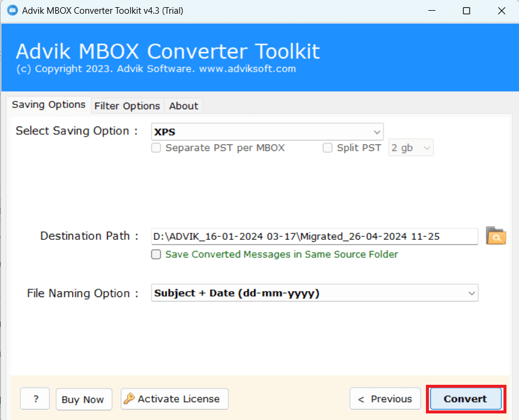
Task: Click the 'Select Saving Option :' label
Action: (x=77, y=131)
